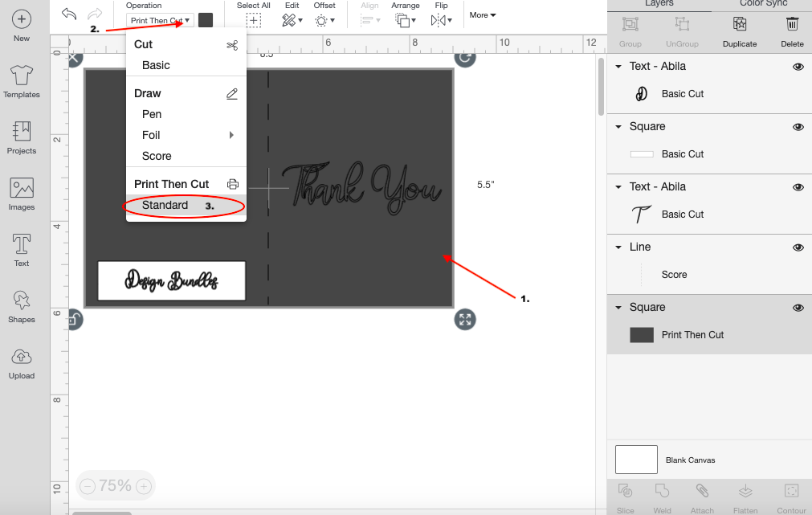Zoom out with the minus button
The width and height of the screenshot is (812, 515).
point(88,486)
